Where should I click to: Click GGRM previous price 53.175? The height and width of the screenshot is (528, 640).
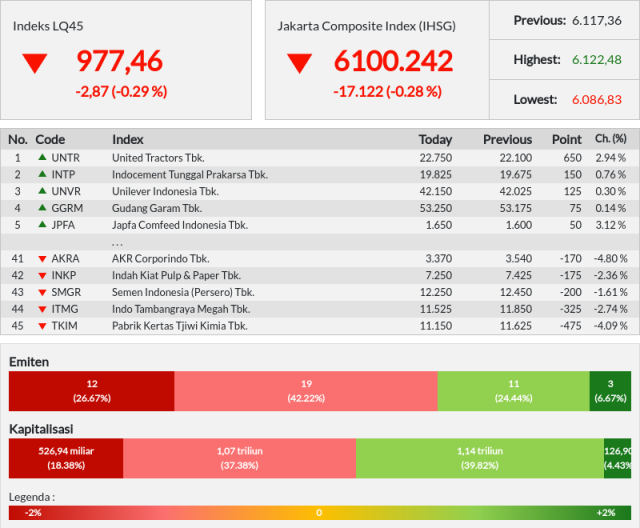pos(516,208)
